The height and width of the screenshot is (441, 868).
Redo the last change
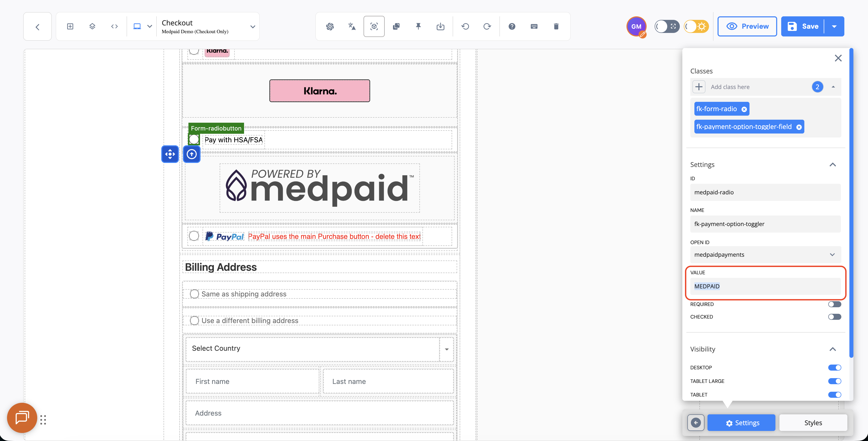point(487,26)
